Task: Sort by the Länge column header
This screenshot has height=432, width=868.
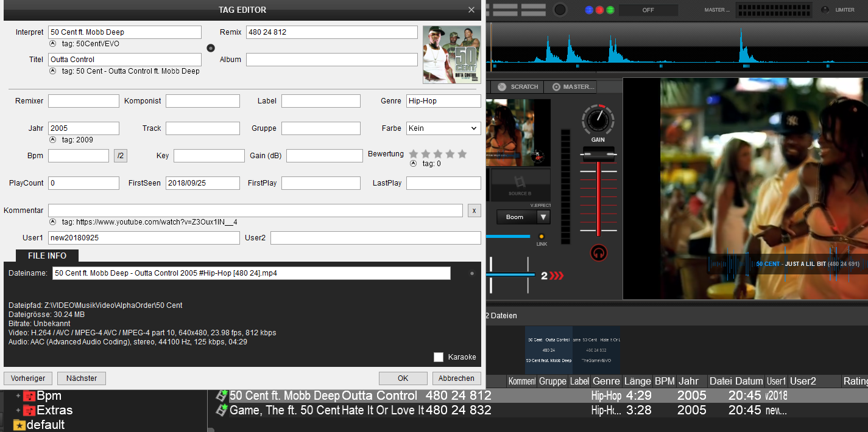Action: [x=638, y=381]
